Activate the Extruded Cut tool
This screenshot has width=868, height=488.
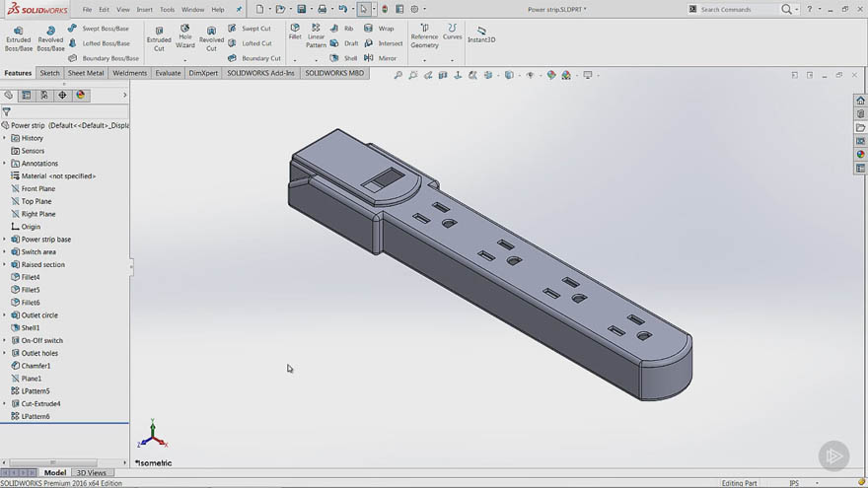[x=159, y=38]
